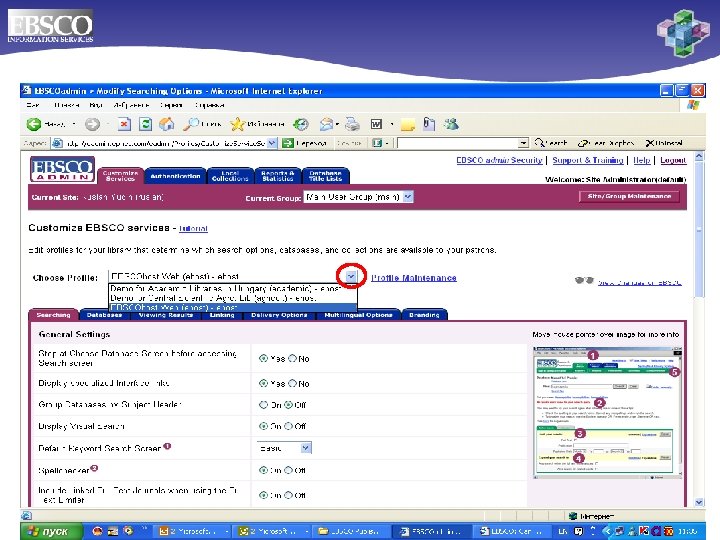Click the red quick launch taskbar icon
The width and height of the screenshot is (720, 540).
(x=97, y=531)
